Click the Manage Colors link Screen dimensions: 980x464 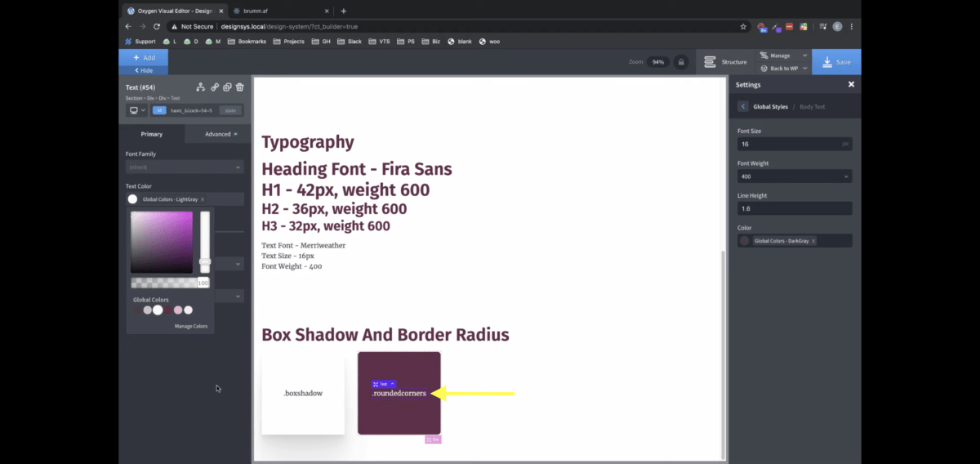click(x=191, y=326)
